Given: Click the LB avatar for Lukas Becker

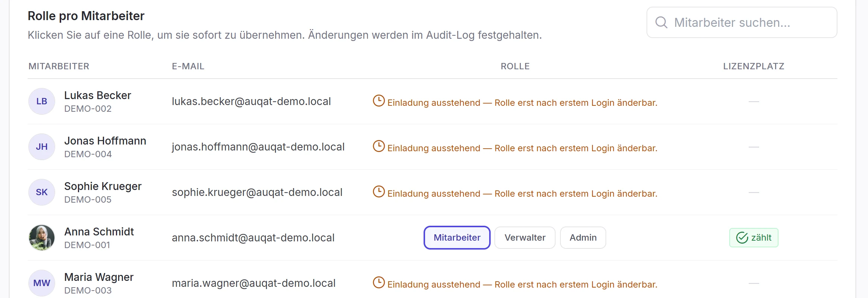Looking at the screenshot, I should (42, 101).
